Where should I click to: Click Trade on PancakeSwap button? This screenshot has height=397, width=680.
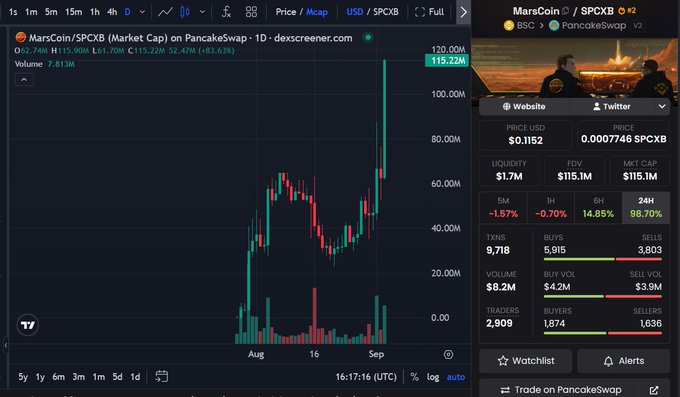tap(559, 390)
